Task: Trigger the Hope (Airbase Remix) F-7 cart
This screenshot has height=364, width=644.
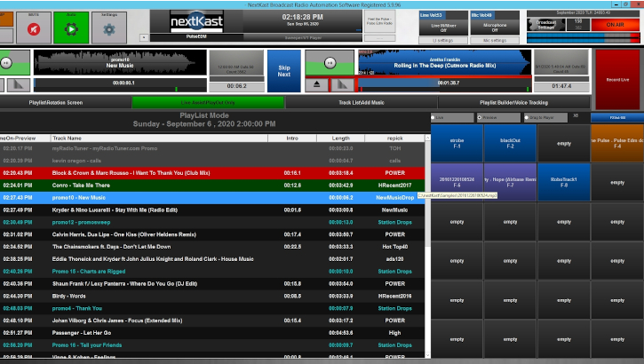Action: pyautogui.click(x=510, y=182)
